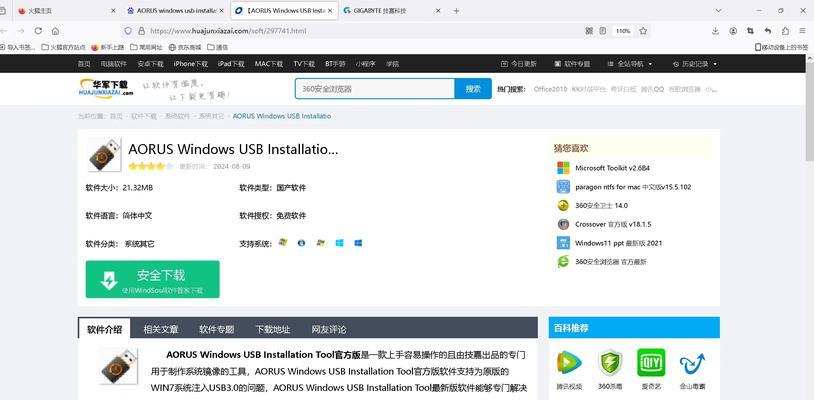Viewport: 814px width, 400px height.
Task: Click the 腾讯视频 icon in 百科推荐
Action: point(569,363)
